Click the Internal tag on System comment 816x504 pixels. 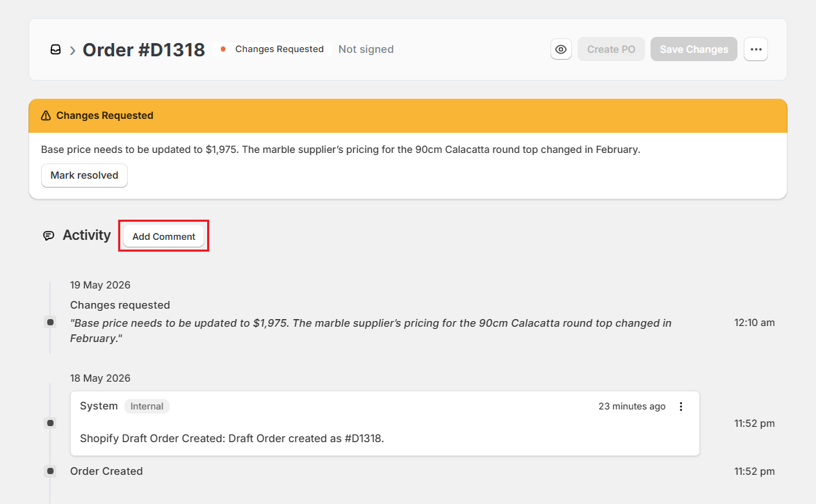click(147, 407)
